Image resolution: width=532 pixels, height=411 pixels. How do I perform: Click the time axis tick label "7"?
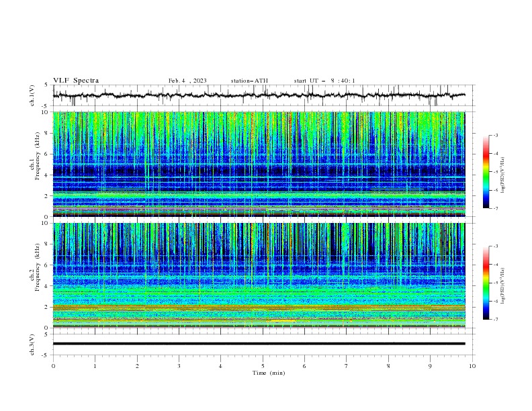point(347,366)
